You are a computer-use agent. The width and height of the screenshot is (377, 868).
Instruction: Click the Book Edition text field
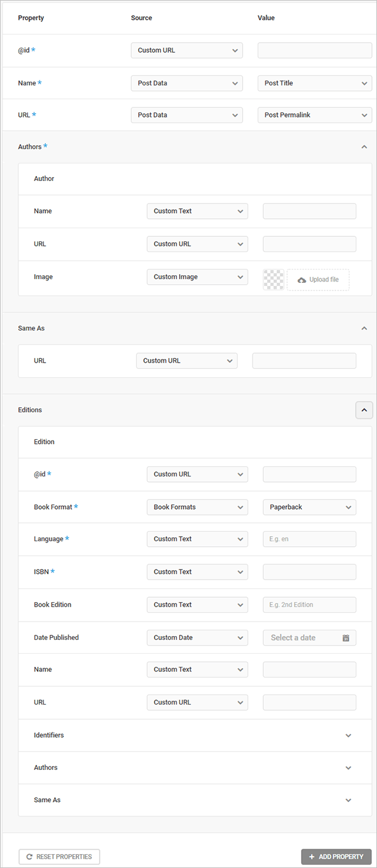[x=309, y=605]
